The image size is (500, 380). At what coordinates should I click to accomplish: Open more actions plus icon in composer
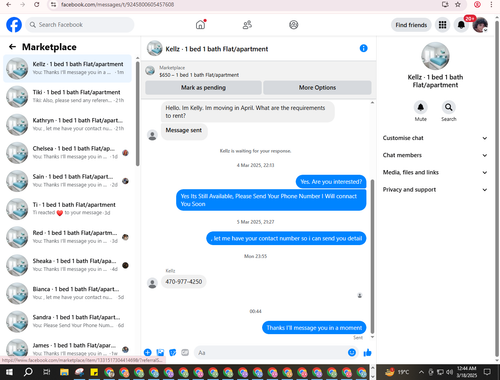coord(148,352)
